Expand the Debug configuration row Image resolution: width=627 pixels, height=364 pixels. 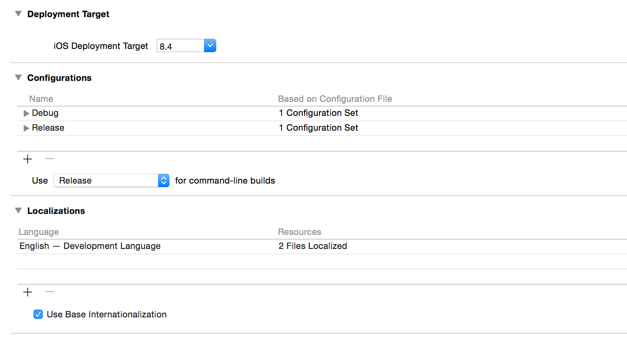coord(26,114)
